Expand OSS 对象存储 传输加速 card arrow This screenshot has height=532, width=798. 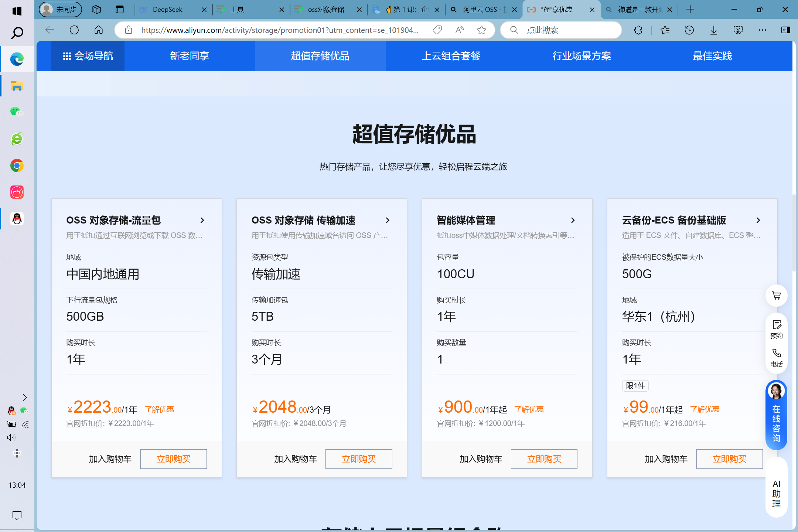(x=388, y=220)
